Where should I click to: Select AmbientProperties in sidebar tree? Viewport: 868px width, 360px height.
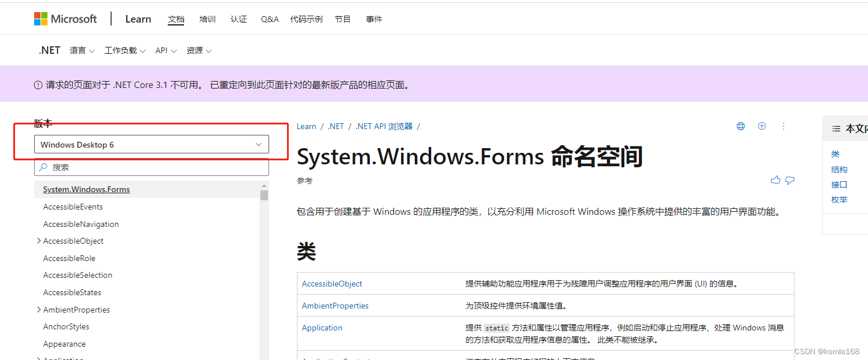pyautogui.click(x=76, y=310)
